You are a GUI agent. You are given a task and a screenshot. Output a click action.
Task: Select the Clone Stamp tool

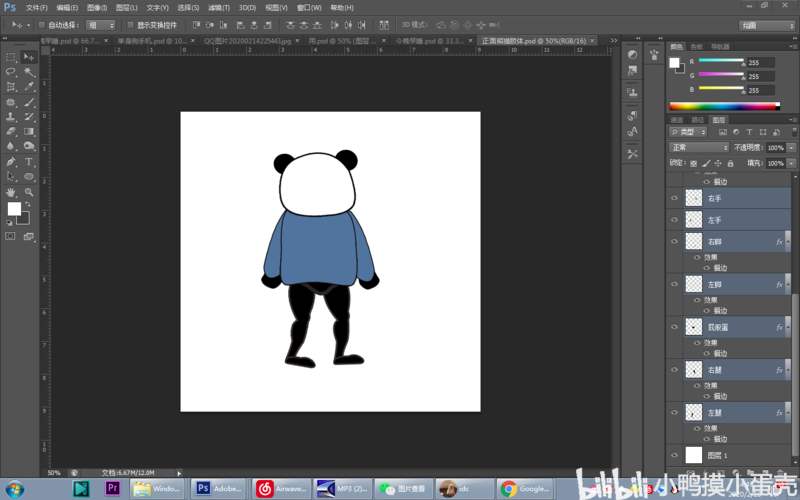coord(11,117)
